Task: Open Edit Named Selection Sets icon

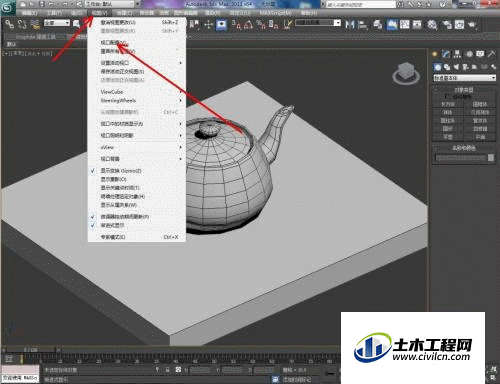Action: 288,25
